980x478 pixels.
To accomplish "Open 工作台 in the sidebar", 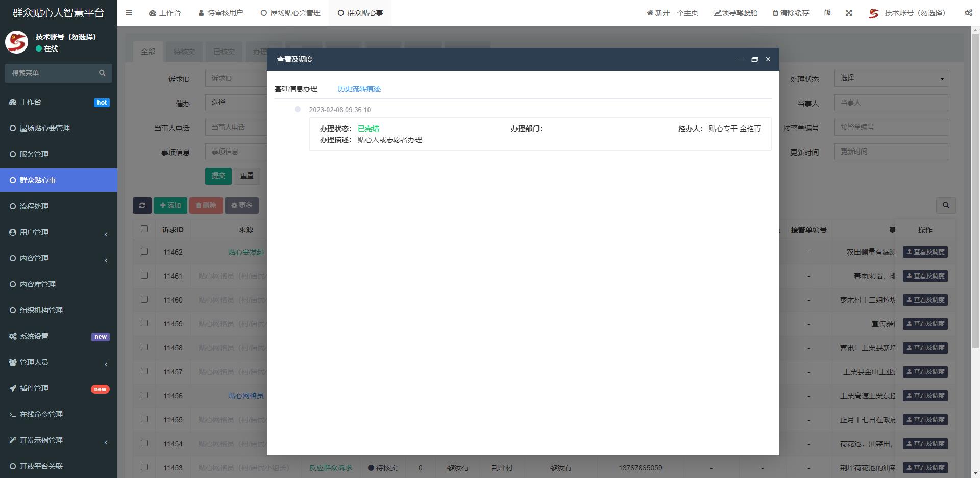I will click(x=59, y=102).
